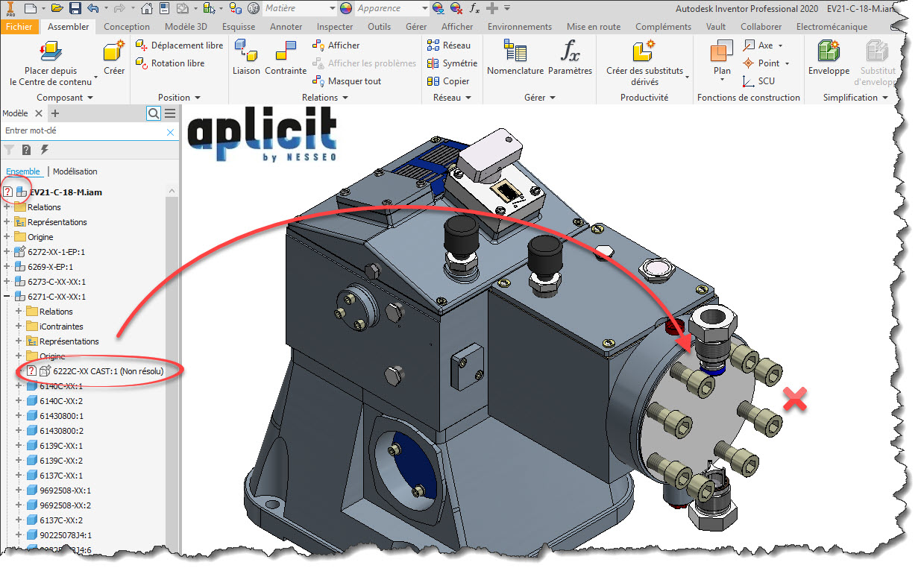Click the Liaison tool icon
Viewport: 924px width, 574px height.
[246, 51]
